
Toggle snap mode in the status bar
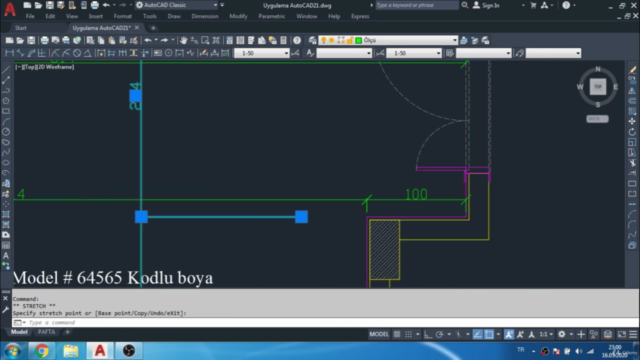tap(409, 334)
